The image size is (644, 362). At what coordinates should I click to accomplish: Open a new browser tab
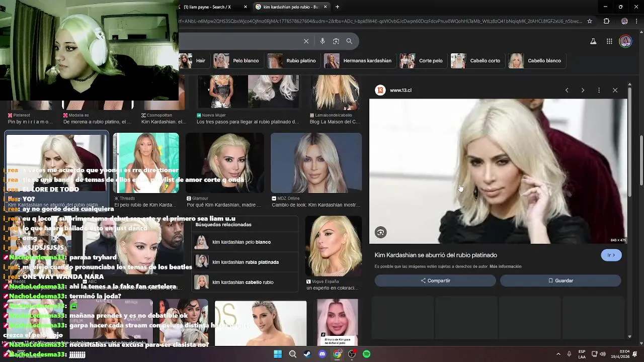pos(337,7)
